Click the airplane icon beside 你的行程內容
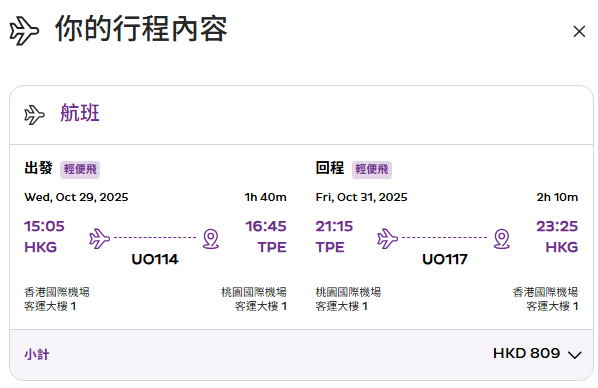Viewport: 598px width, 388px height. coord(24,31)
